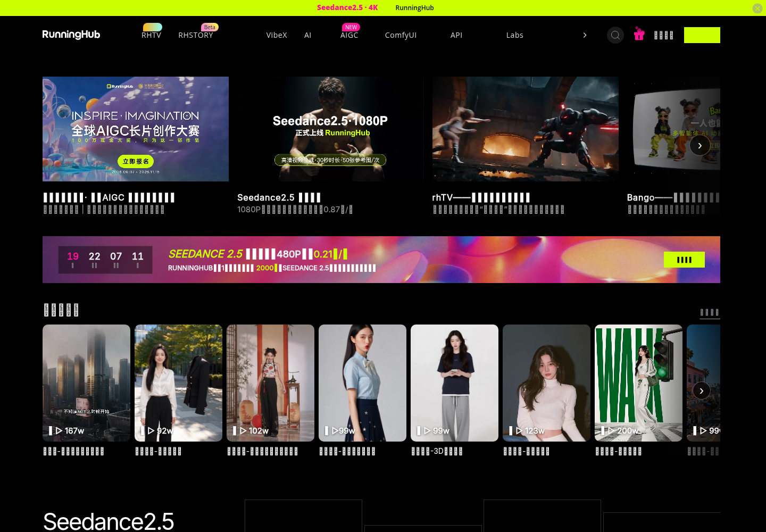The width and height of the screenshot is (766, 532).
Task: Open the API nav item
Action: point(456,35)
